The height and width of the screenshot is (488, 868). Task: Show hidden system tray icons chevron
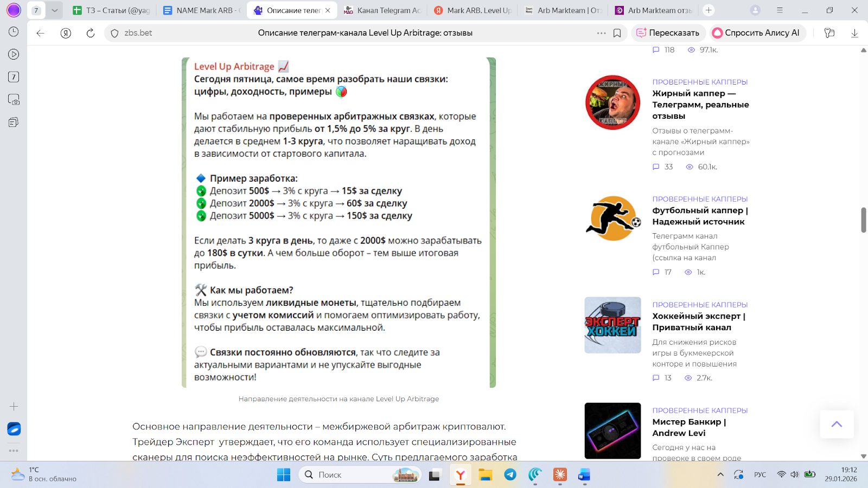click(720, 475)
